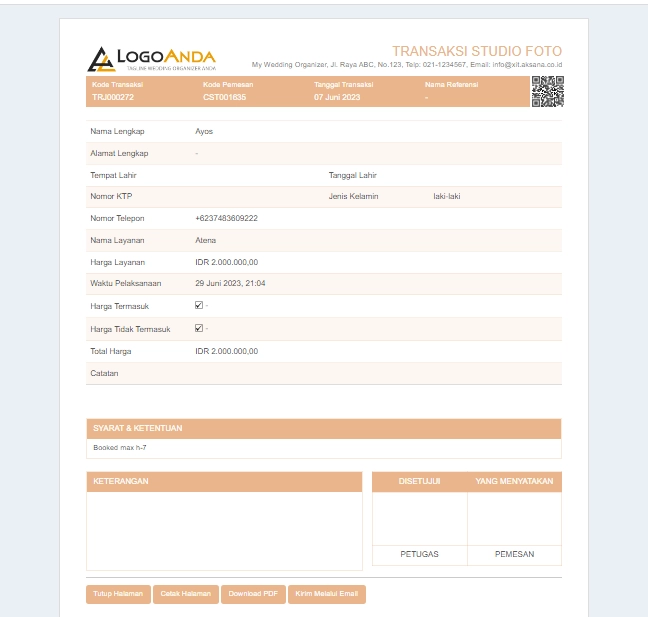The image size is (648, 617).
Task: Click the Syarat & Ketentuan header
Action: (138, 428)
